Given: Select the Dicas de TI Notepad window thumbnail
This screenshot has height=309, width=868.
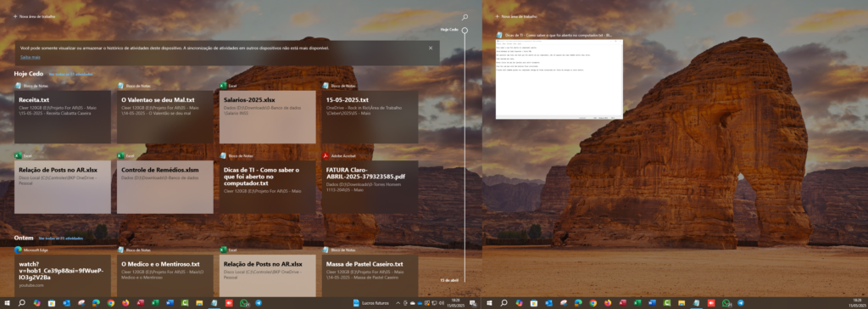Looking at the screenshot, I should click(559, 79).
